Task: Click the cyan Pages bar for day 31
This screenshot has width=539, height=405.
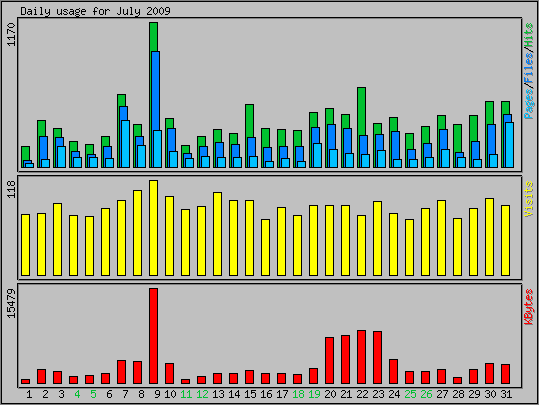Action: (x=509, y=145)
